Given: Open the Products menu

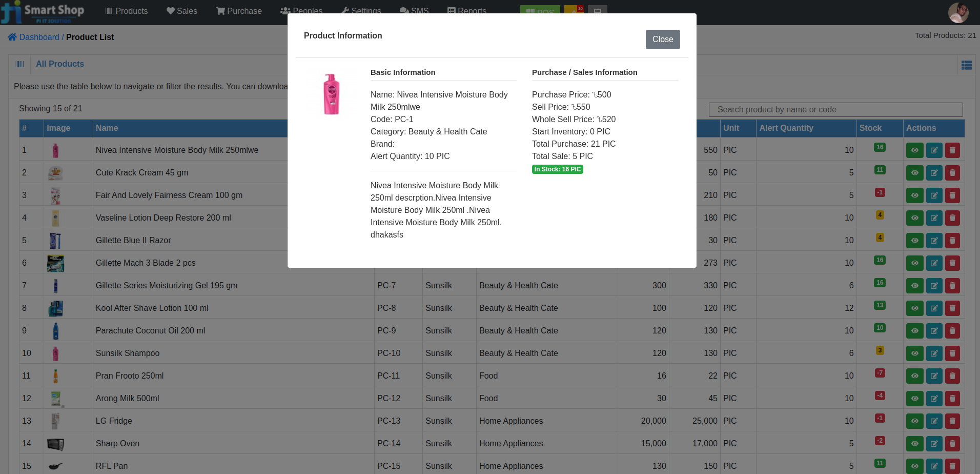Looking at the screenshot, I should coord(126,11).
